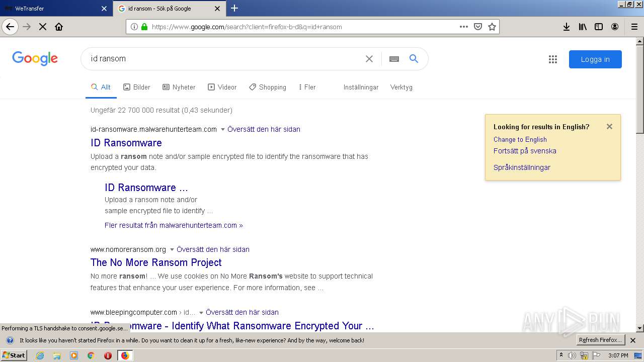This screenshot has height=362, width=644.
Task: Open Inställningar search settings menu
Action: point(361,87)
